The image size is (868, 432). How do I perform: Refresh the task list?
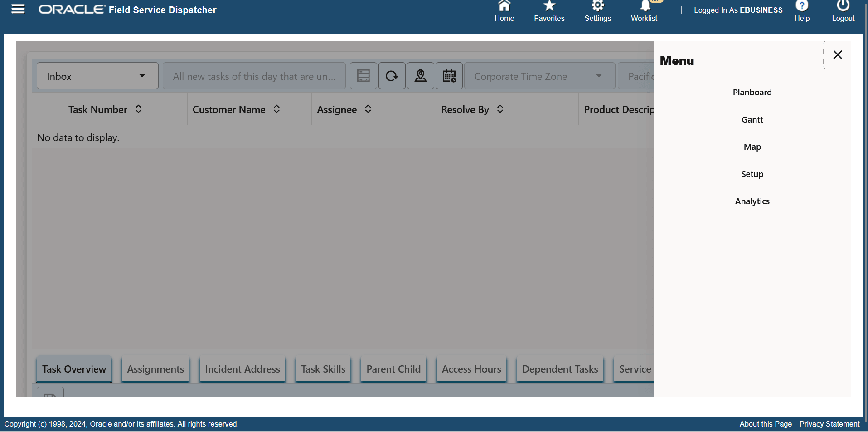coord(392,76)
